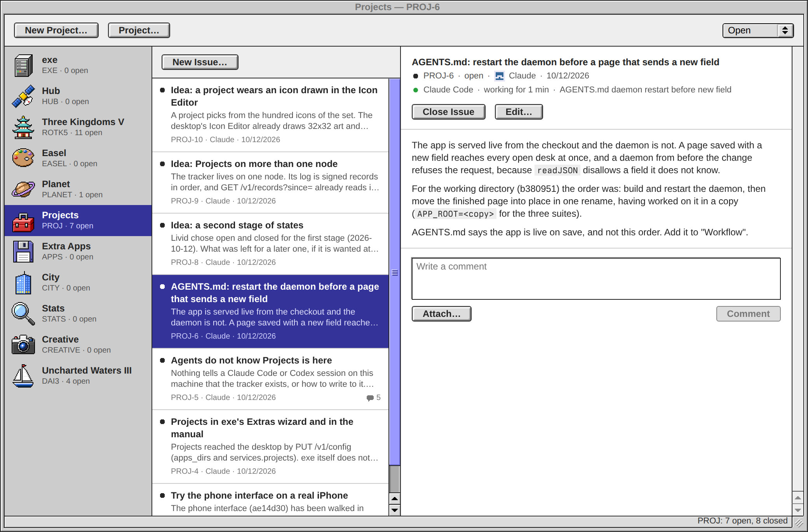Click the Projects red toolbox icon
This screenshot has height=532, width=808.
[23, 222]
